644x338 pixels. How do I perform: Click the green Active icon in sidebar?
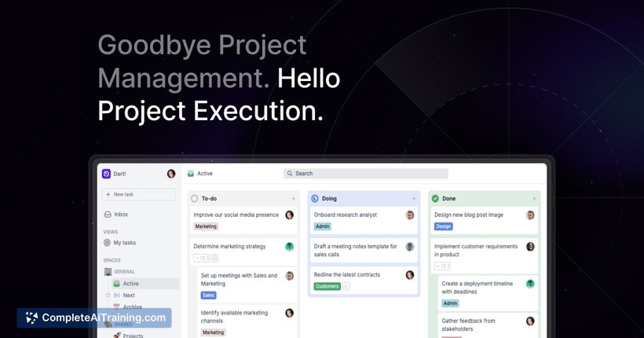coord(117,284)
